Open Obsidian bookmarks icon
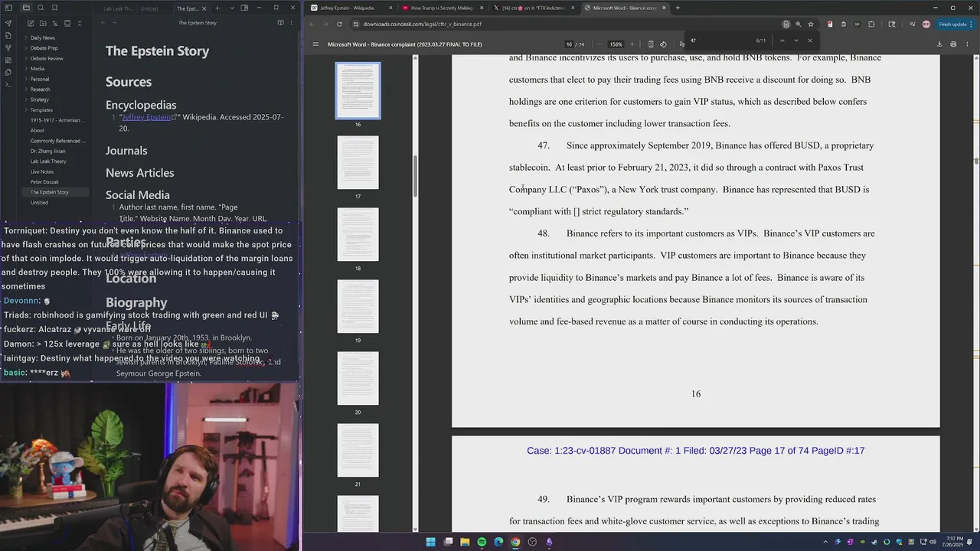The width and height of the screenshot is (980, 551). click(x=55, y=8)
